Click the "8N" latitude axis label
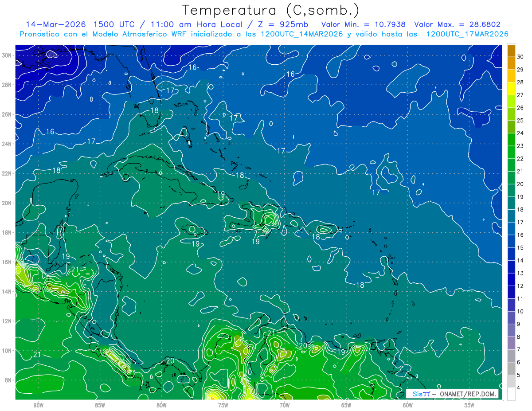This screenshot has height=411, width=532. click(x=9, y=380)
